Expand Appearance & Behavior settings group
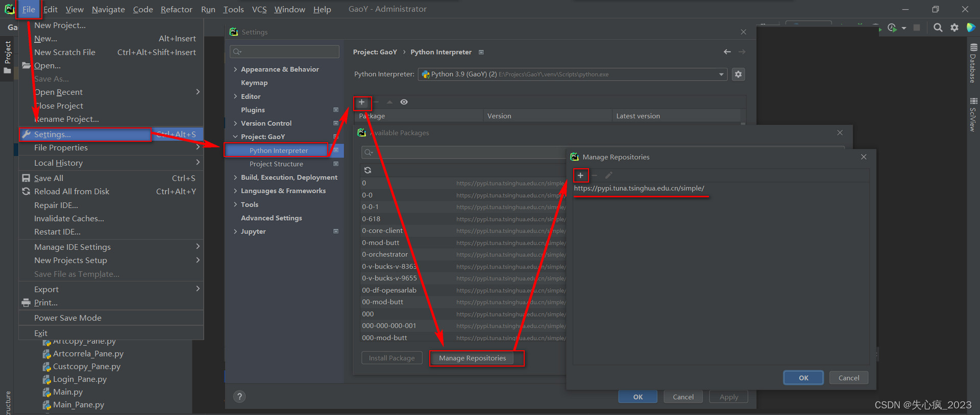980x415 pixels. tap(235, 69)
